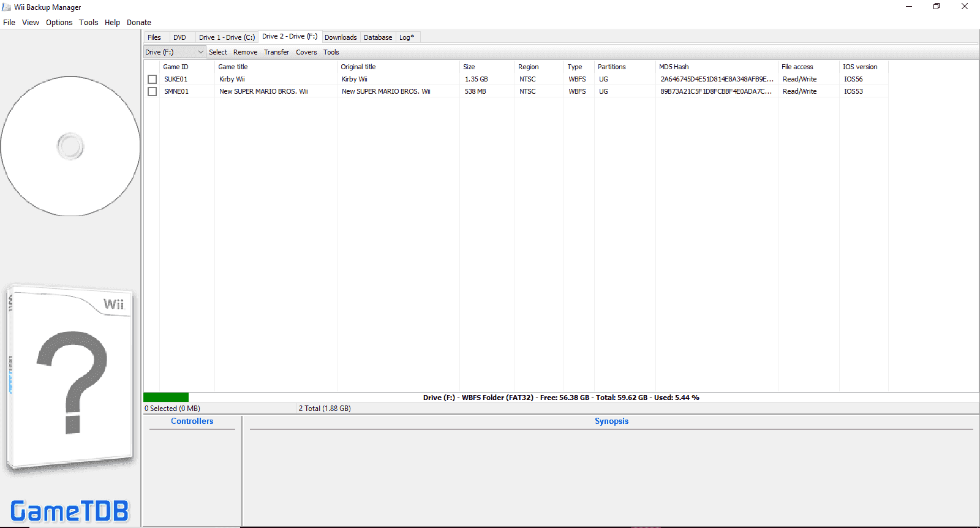
Task: Open the Help menu
Action: coord(113,23)
